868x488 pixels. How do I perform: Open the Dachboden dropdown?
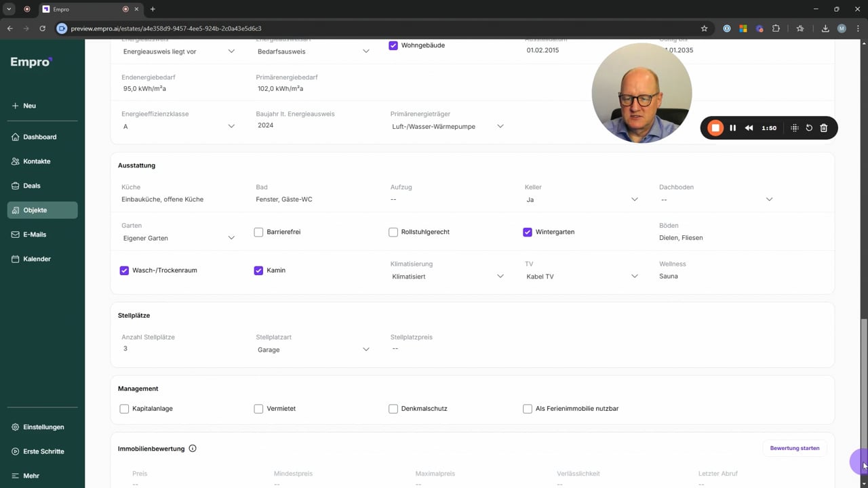(x=717, y=199)
